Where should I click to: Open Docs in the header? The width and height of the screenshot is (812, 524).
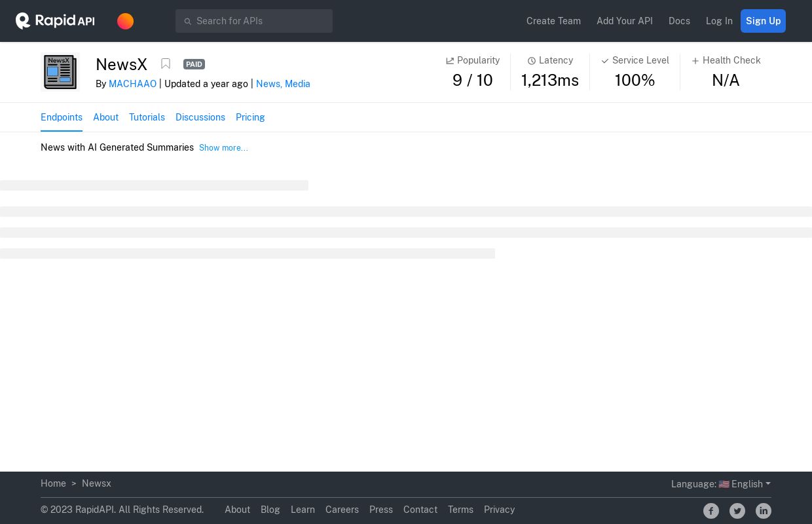[679, 21]
